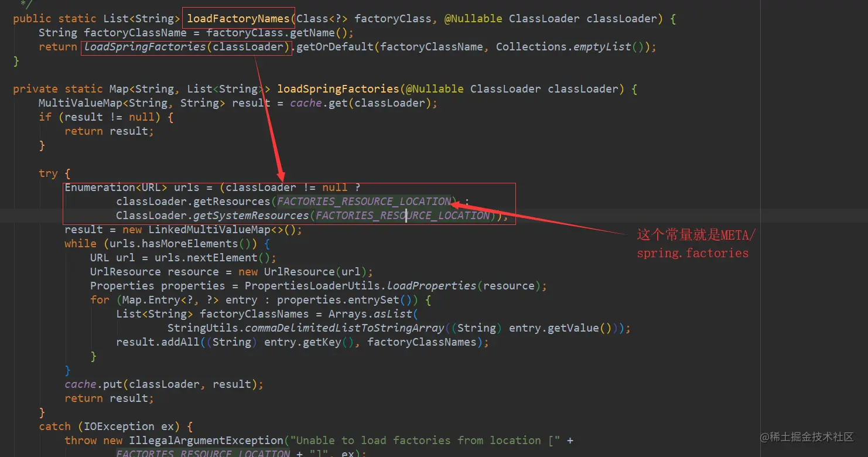Click the getSystemResources method call
The height and width of the screenshot is (457, 868).
[x=251, y=215]
